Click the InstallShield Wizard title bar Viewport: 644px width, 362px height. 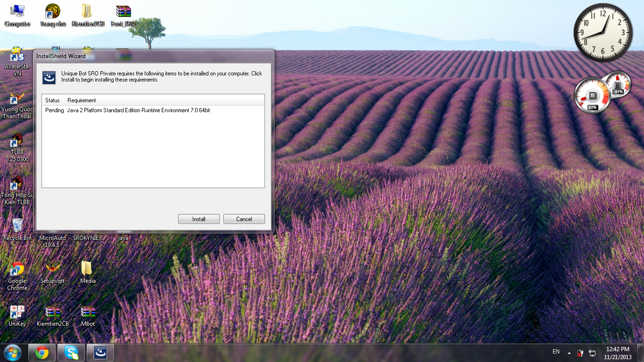(x=153, y=56)
